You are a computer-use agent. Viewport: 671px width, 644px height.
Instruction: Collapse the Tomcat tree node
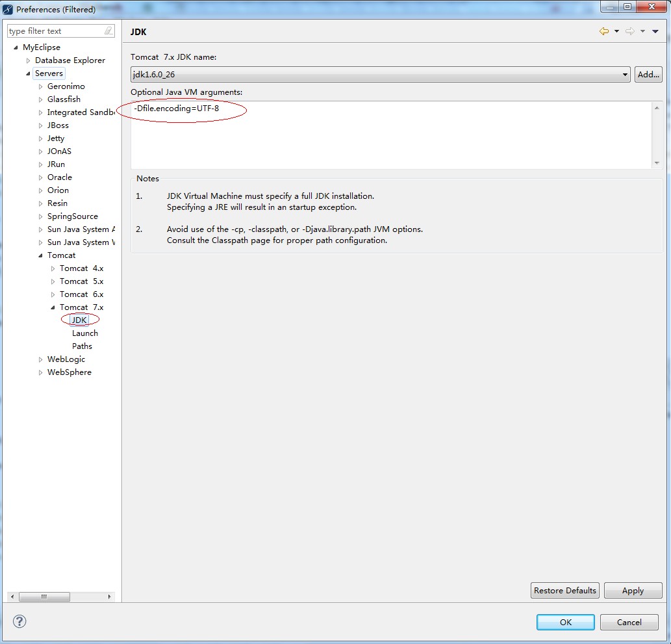pos(41,255)
